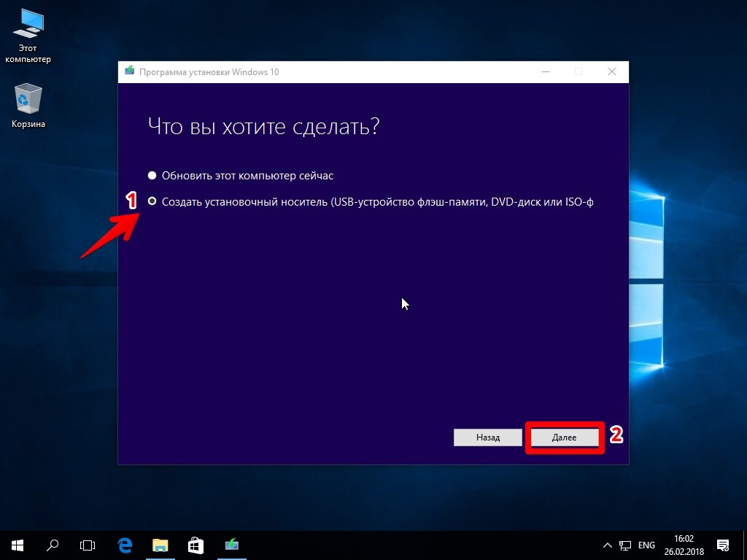
Task: Open "Этот компьютер" desktop icon
Action: pos(28,36)
